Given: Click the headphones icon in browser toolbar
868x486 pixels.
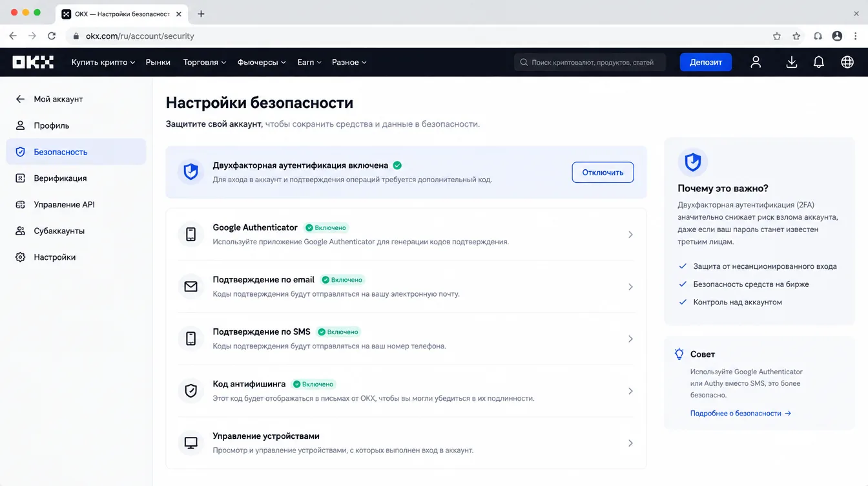Looking at the screenshot, I should click(x=818, y=36).
